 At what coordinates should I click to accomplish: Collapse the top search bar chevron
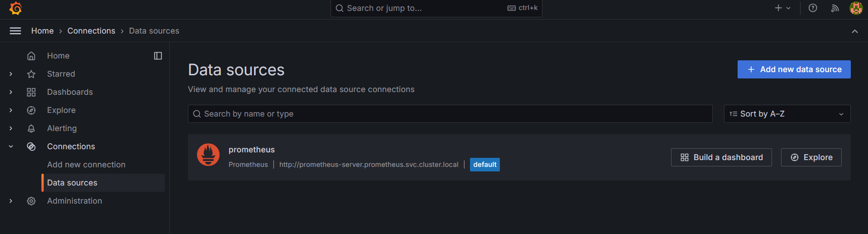click(x=855, y=31)
